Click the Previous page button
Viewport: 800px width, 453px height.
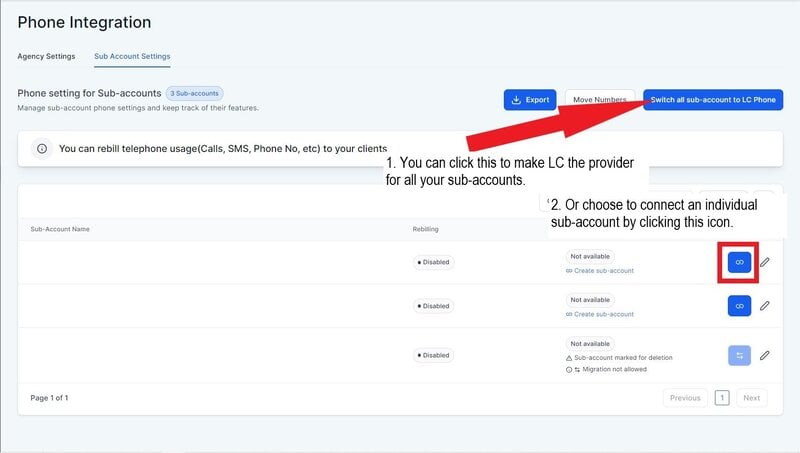pos(685,398)
